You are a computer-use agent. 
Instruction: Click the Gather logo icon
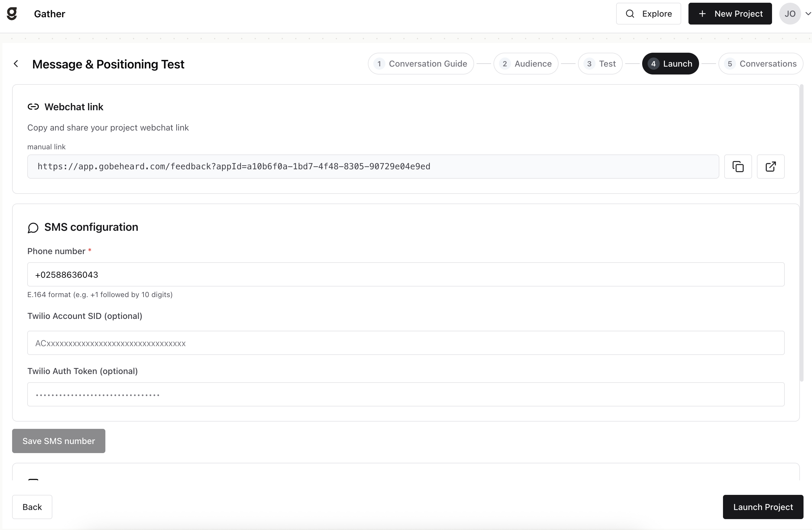12,14
